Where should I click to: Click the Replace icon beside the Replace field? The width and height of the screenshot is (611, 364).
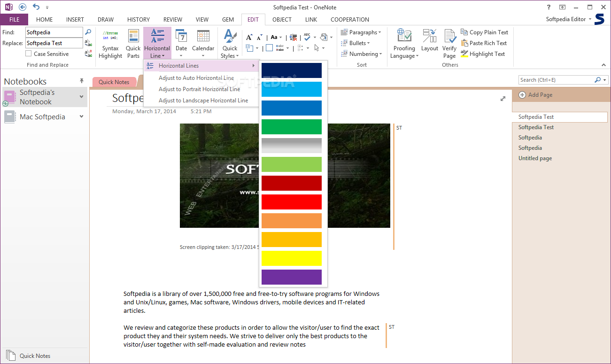pos(88,43)
